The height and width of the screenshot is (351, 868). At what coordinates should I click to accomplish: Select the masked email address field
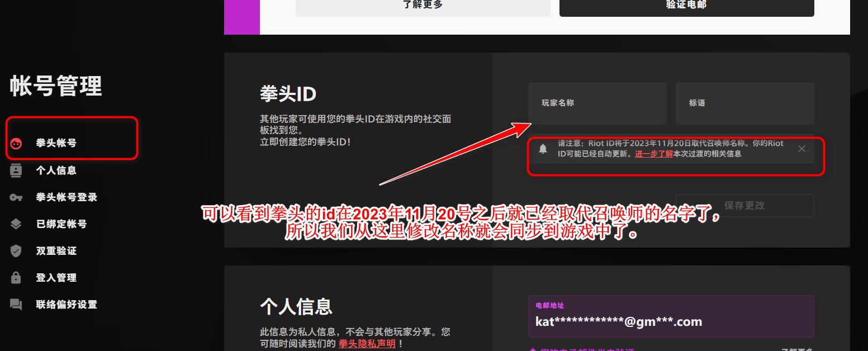(671, 317)
